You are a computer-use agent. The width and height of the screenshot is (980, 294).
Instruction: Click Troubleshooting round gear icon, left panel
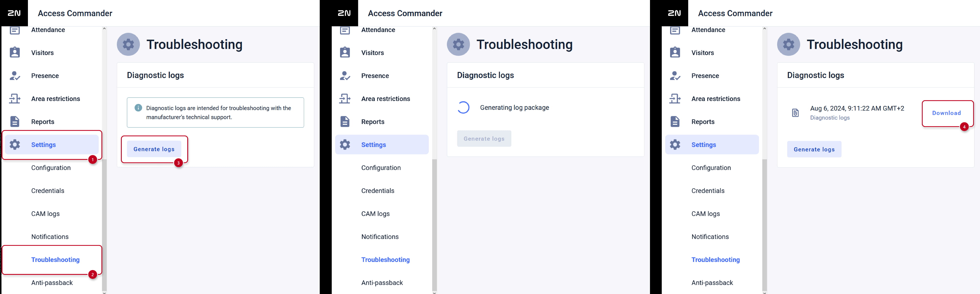[128, 45]
